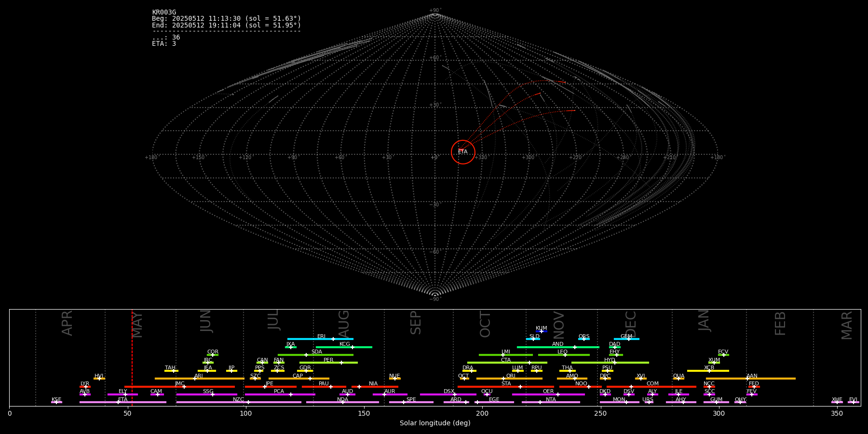The width and height of the screenshot is (868, 434).
Task: Select the XUM shower label
Action: [x=714, y=360]
